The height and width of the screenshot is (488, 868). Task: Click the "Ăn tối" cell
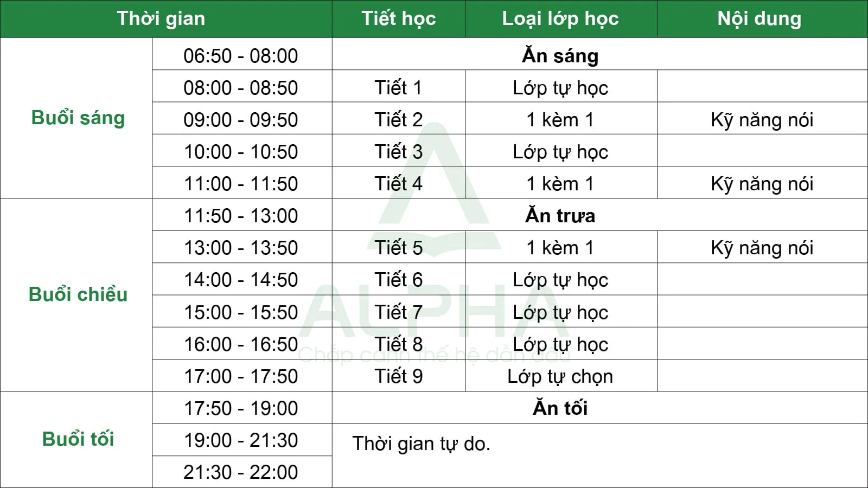coord(560,408)
